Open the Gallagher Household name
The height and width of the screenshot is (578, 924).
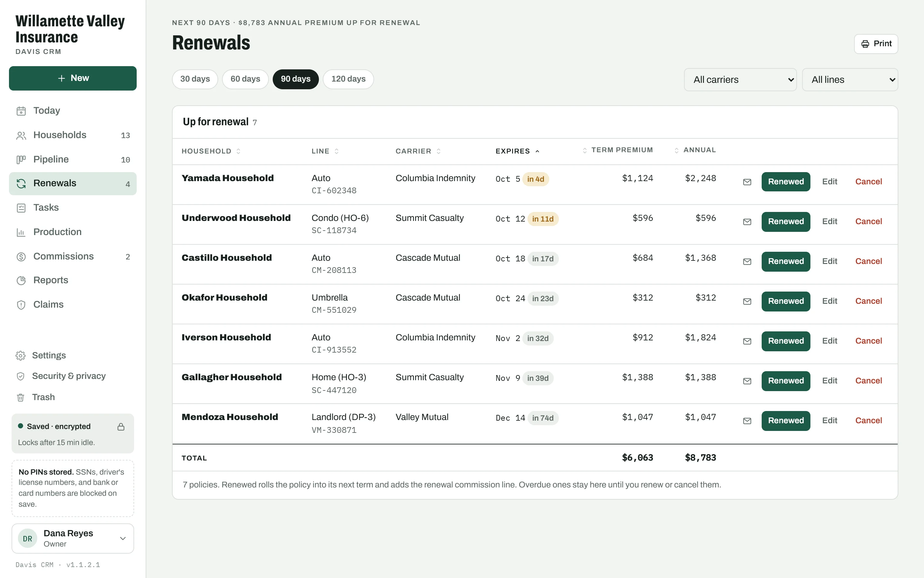click(x=232, y=377)
